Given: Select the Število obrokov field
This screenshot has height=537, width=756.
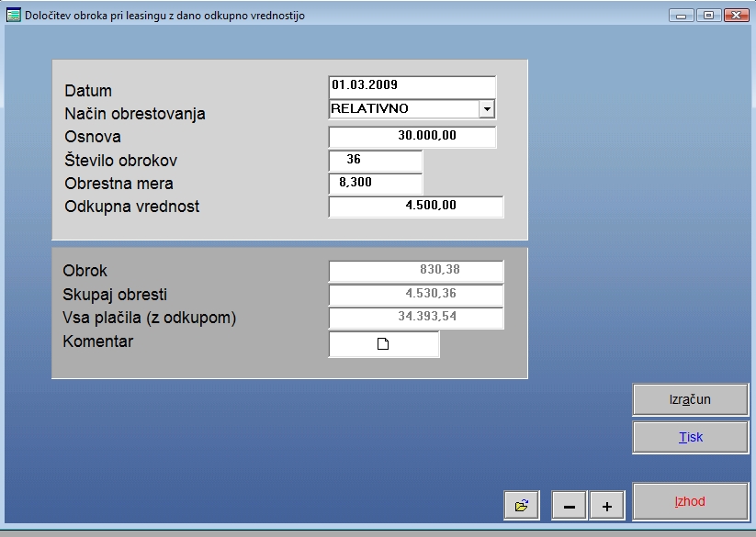Looking at the screenshot, I should pos(375,160).
